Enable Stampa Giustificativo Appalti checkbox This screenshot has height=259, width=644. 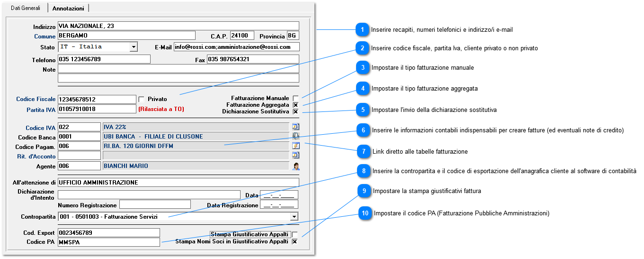[x=295, y=234]
